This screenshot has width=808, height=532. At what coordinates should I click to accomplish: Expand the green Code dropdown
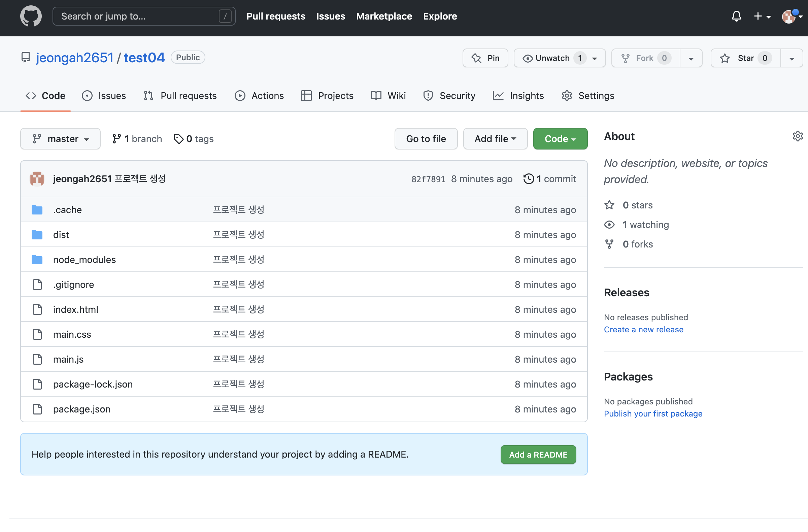pos(560,139)
